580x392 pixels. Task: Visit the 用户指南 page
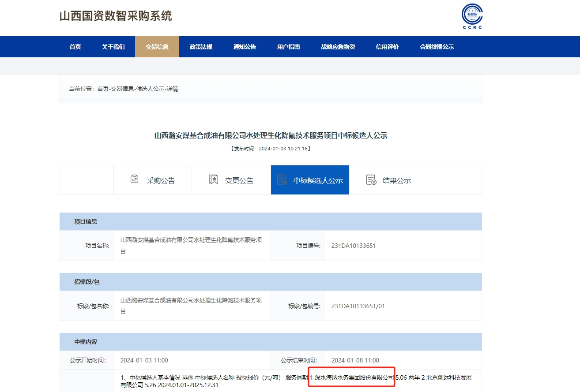pos(288,46)
